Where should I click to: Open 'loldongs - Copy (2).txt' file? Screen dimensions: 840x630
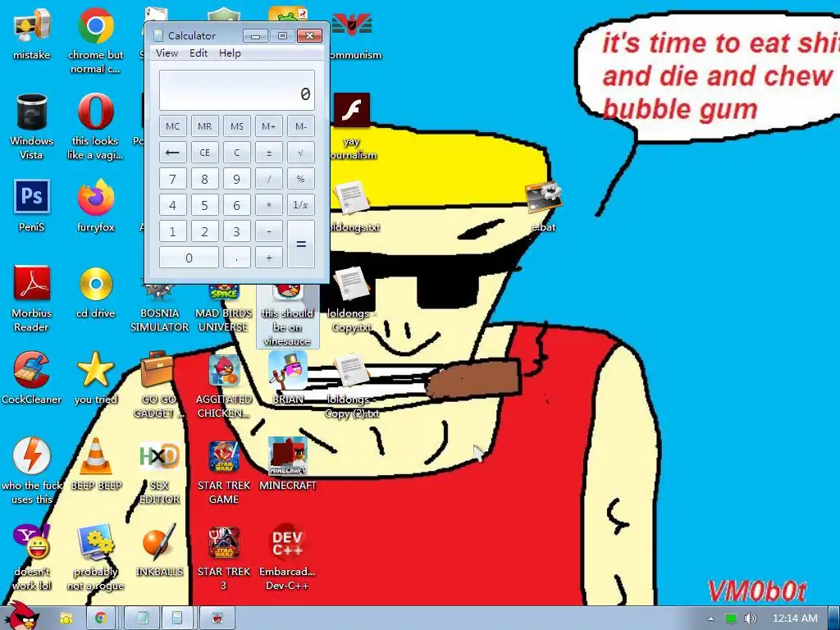coord(351,386)
